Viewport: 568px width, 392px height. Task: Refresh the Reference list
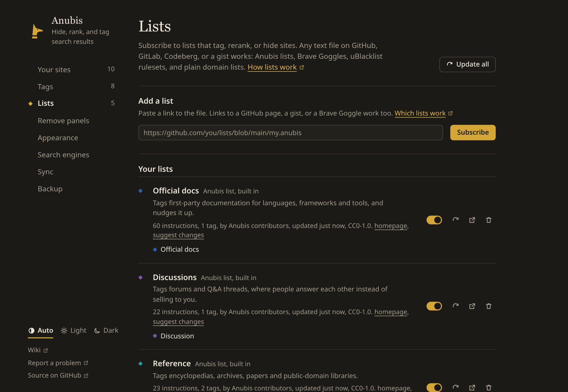tap(456, 387)
